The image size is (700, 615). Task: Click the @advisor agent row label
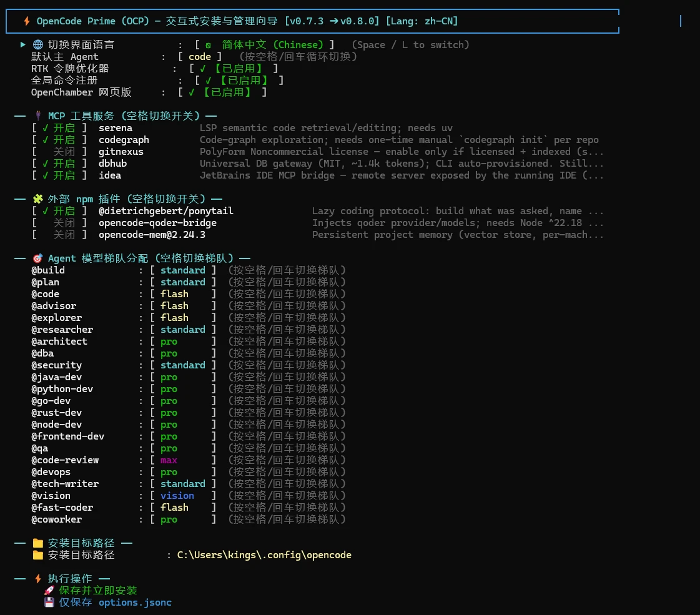click(54, 306)
